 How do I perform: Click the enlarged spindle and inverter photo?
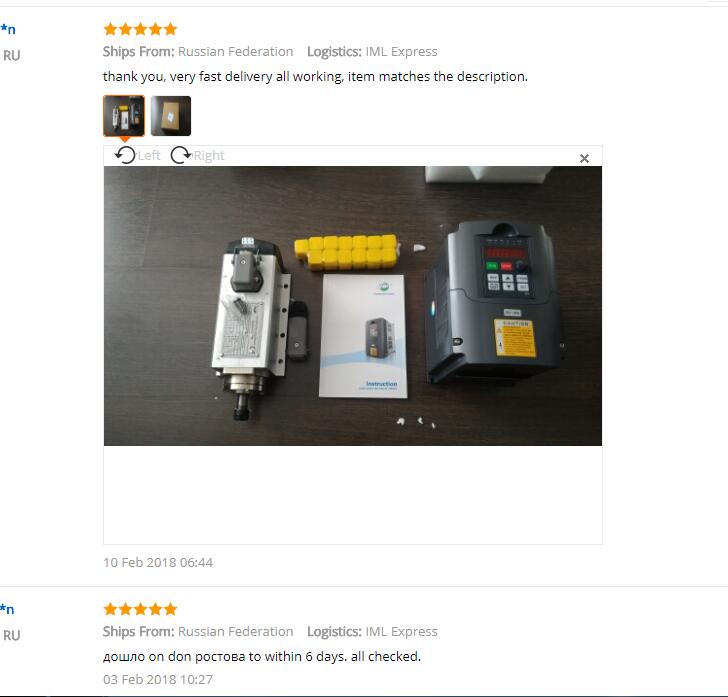pos(353,306)
